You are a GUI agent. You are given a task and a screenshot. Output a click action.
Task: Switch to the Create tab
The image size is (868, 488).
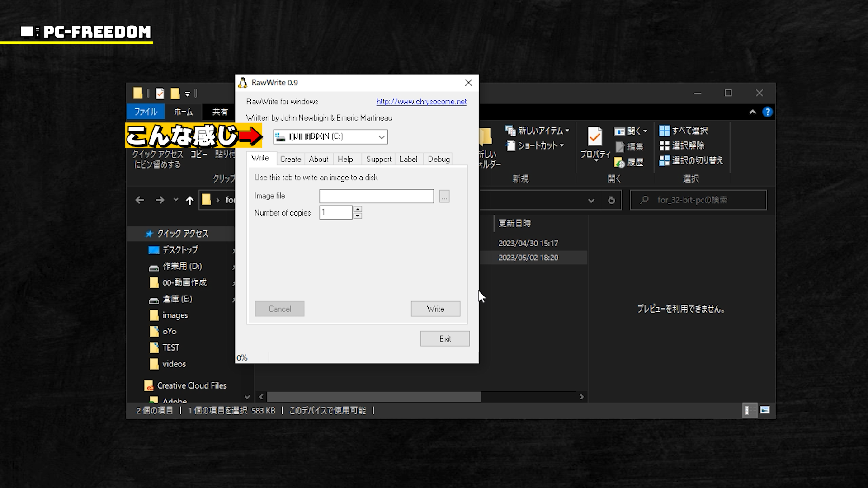[290, 159]
